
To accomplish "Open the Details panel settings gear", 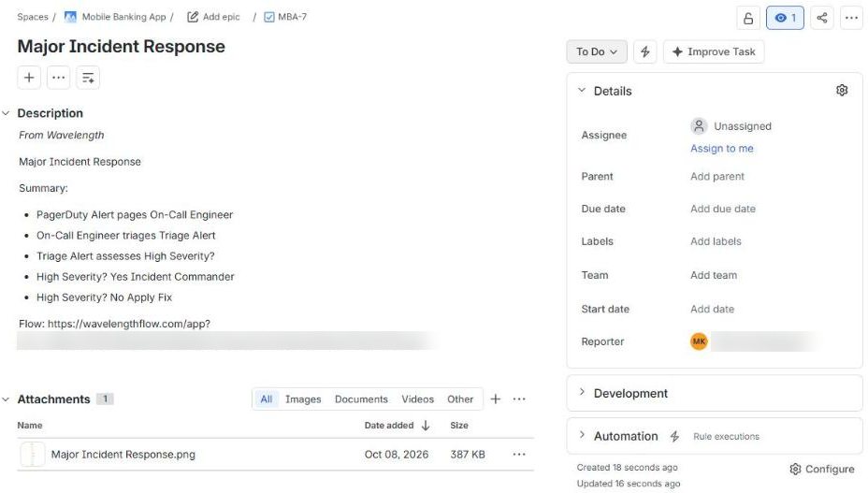I will (x=842, y=91).
